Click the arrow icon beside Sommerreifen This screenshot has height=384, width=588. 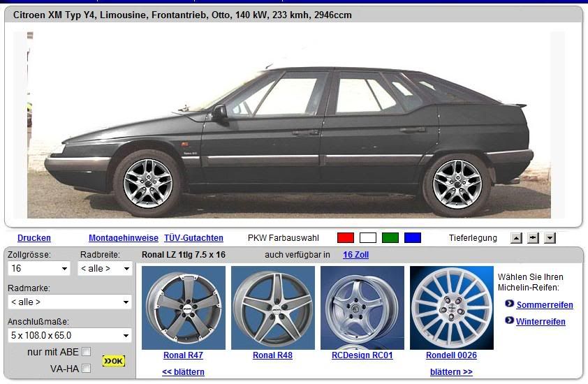(x=509, y=304)
